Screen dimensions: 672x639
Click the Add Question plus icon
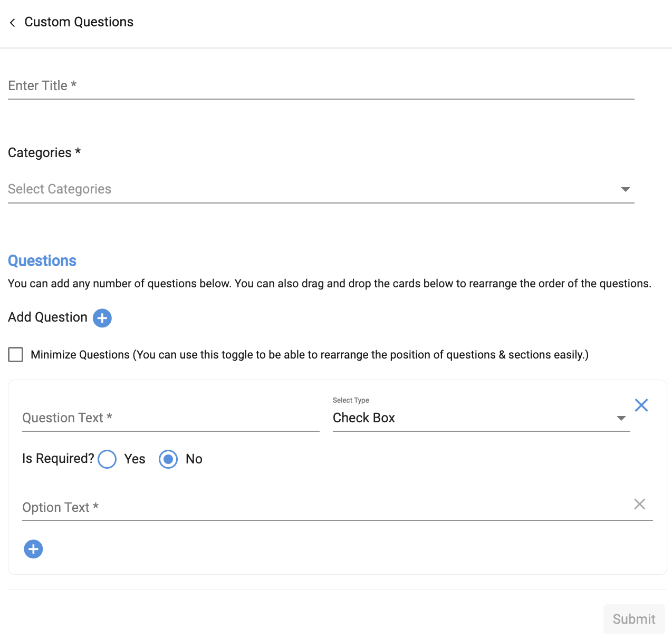click(x=102, y=318)
